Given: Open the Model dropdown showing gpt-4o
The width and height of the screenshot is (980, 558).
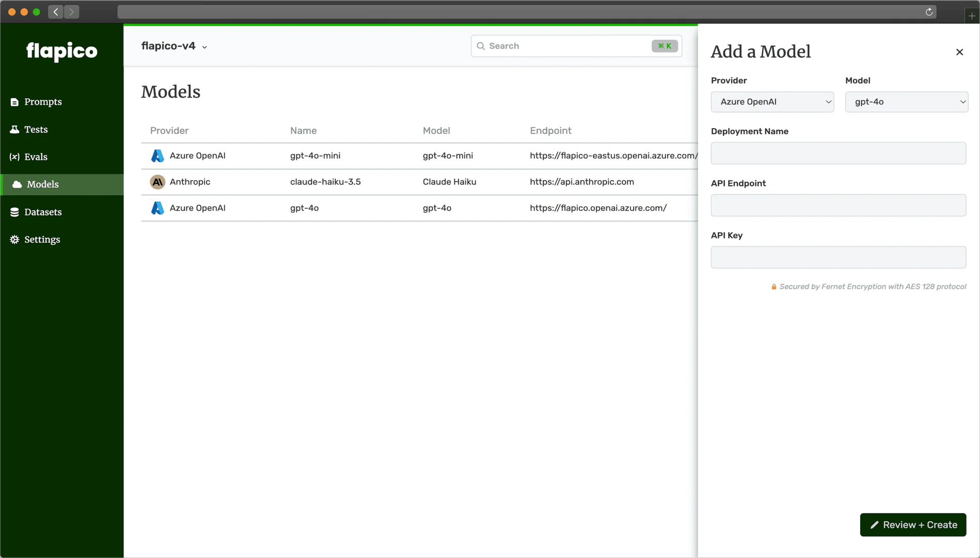Looking at the screenshot, I should 906,102.
